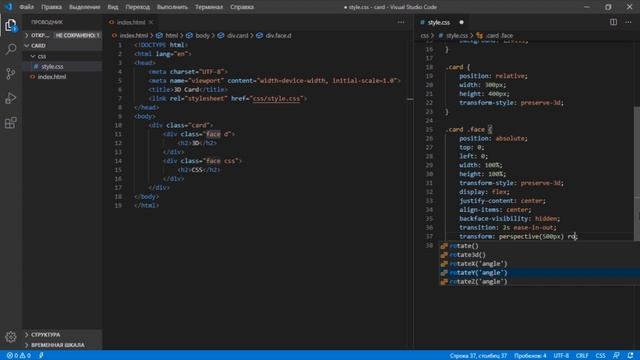Choose rotateZ('angle') autocomplete suggestion
Image resolution: width=640 pixels, height=360 pixels.
click(x=539, y=282)
